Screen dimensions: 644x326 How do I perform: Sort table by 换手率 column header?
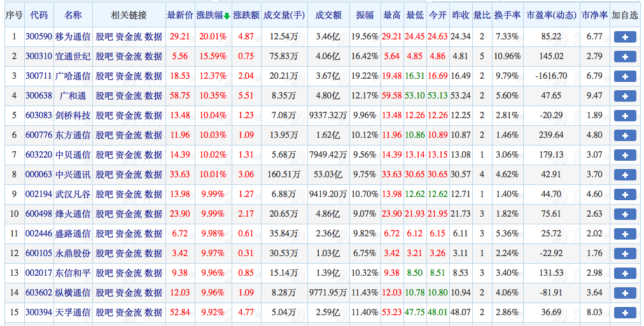pyautogui.click(x=507, y=16)
